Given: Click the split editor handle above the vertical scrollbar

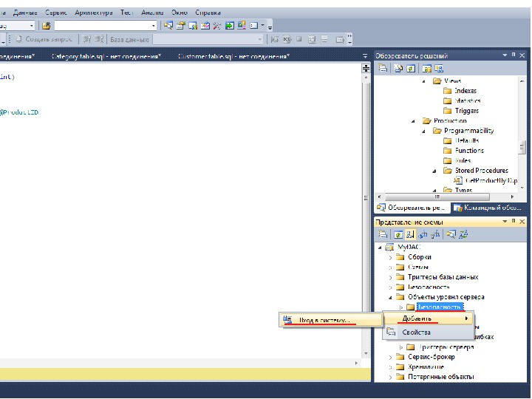Looking at the screenshot, I should click(366, 68).
